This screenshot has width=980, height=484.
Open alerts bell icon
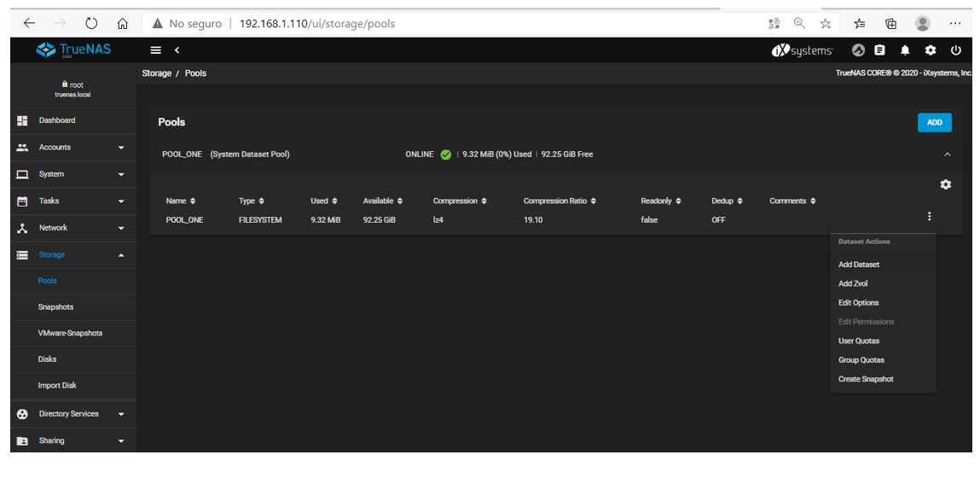coord(905,50)
